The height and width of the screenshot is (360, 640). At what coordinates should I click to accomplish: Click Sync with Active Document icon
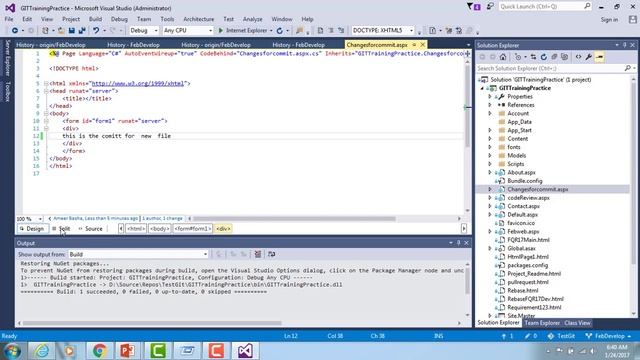pos(533,57)
